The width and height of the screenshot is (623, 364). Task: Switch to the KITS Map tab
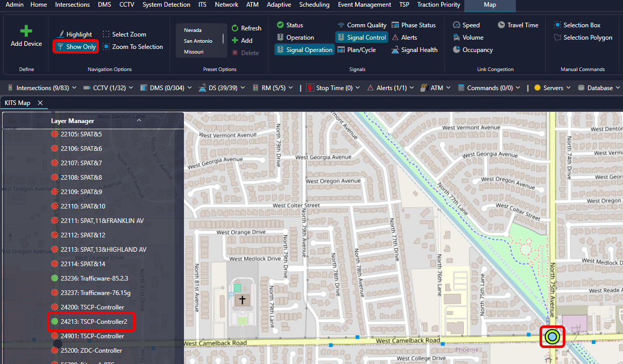[x=18, y=103]
